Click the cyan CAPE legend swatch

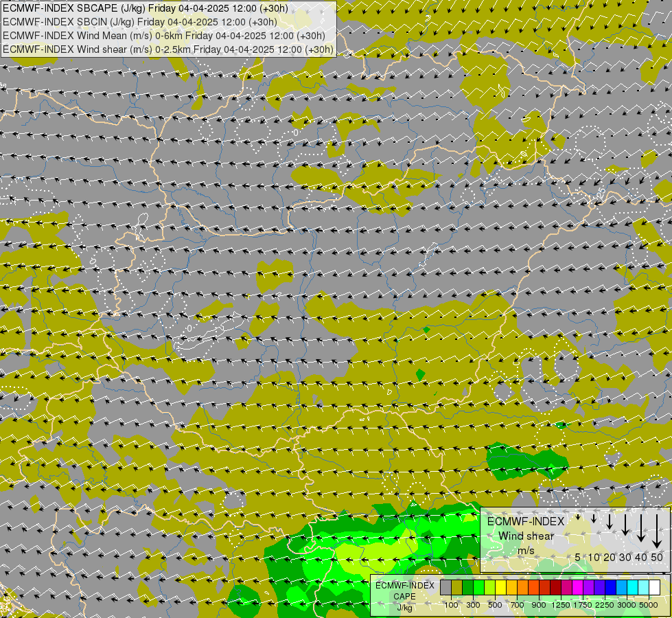click(633, 587)
